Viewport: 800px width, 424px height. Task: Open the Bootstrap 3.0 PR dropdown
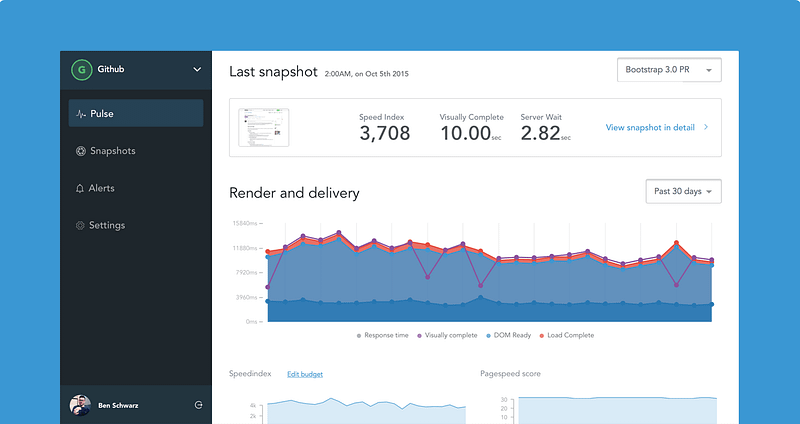[669, 70]
